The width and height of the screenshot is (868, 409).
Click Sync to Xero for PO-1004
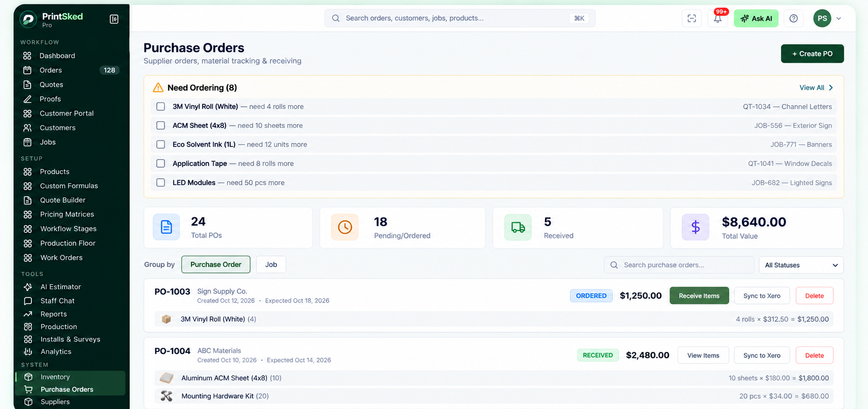point(762,355)
